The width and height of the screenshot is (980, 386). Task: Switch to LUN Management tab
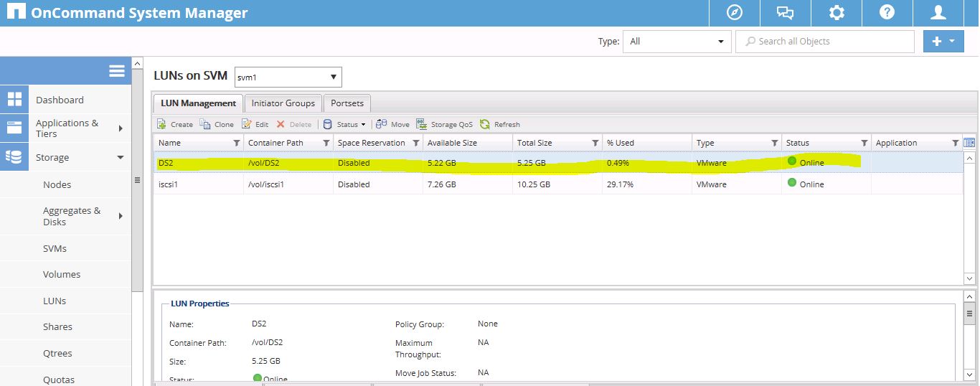pyautogui.click(x=198, y=103)
